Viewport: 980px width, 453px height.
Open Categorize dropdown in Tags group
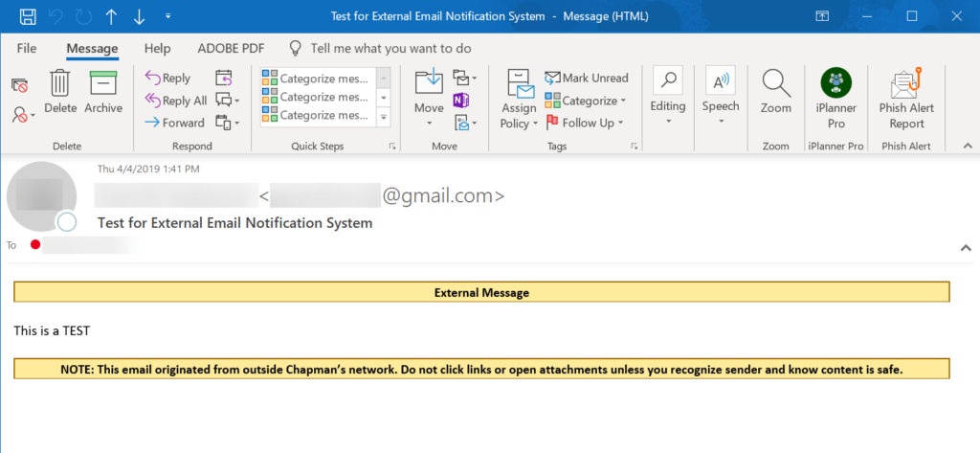pyautogui.click(x=586, y=101)
